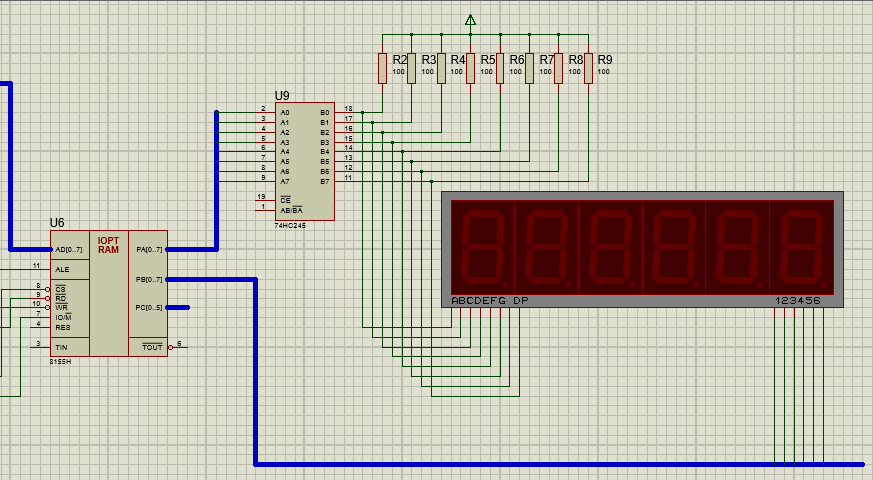Click the CE pin of U9
873x480 pixels.
pos(284,198)
